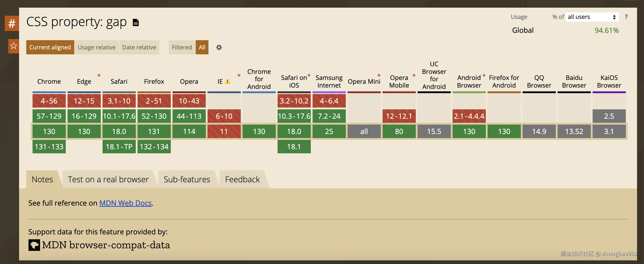Expand Chrome 57-129 version details
644x264 pixels.
[49, 116]
